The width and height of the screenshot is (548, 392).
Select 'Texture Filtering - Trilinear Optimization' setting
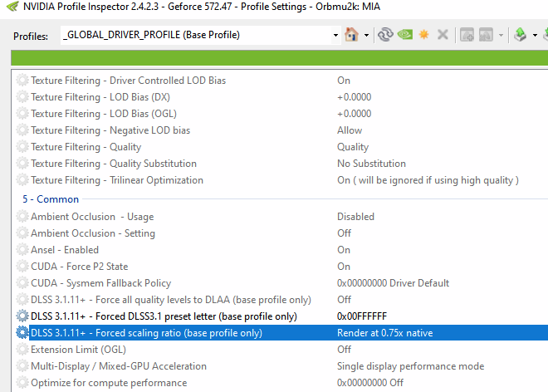point(117,180)
